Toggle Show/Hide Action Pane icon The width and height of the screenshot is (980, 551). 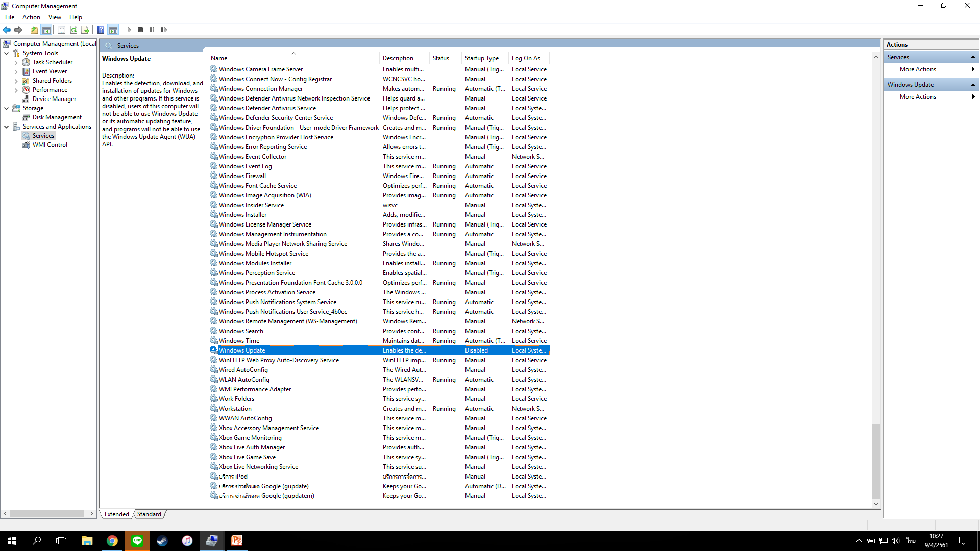(x=113, y=30)
